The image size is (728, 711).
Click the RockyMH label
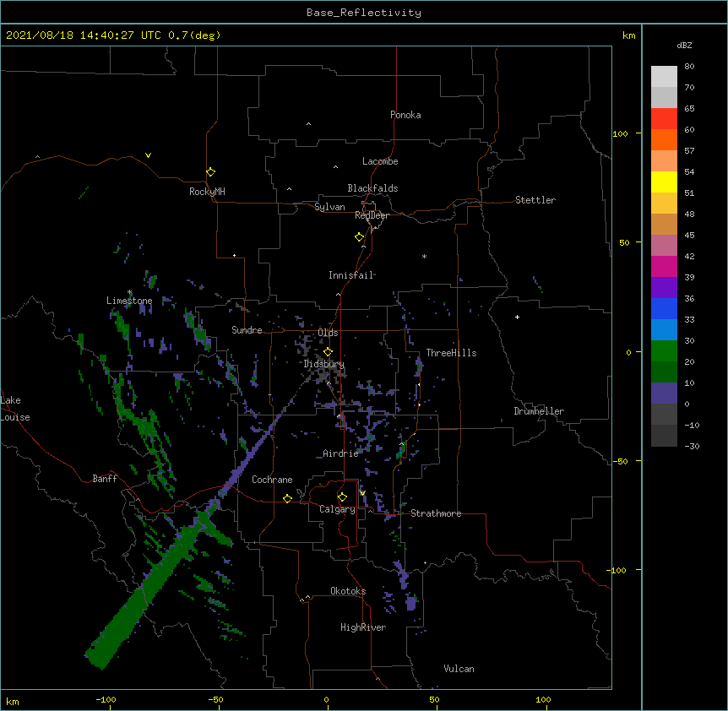pyautogui.click(x=207, y=192)
